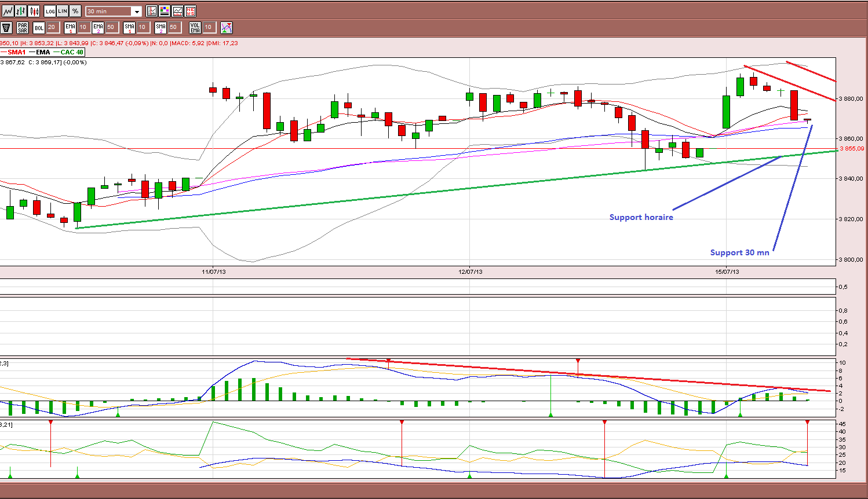Toggle the PAR SAR indicator
This screenshot has height=499, width=868.
click(x=22, y=27)
